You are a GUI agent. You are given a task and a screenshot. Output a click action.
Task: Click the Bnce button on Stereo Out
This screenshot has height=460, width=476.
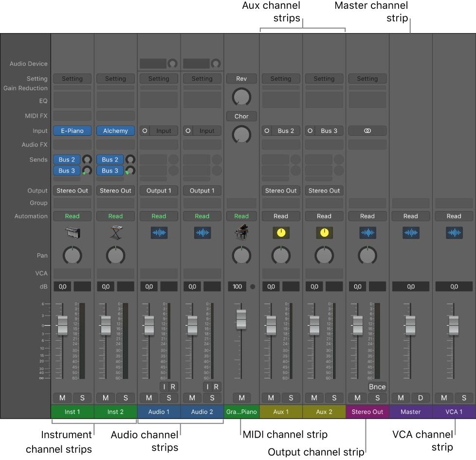377,387
